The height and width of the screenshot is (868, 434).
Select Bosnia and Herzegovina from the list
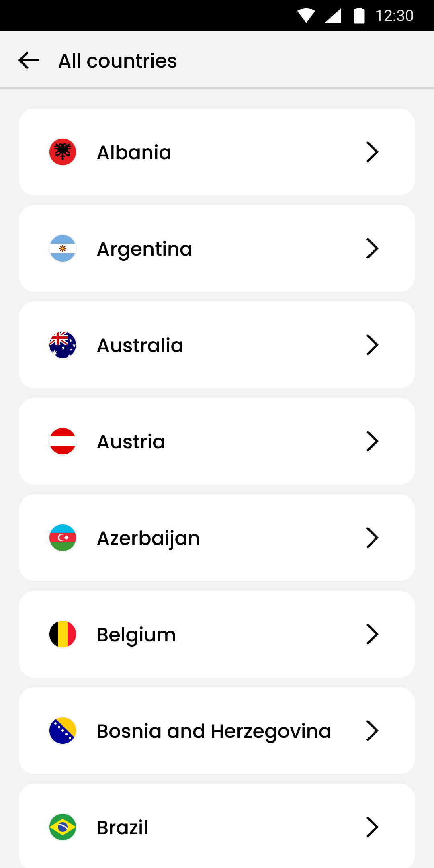click(214, 731)
